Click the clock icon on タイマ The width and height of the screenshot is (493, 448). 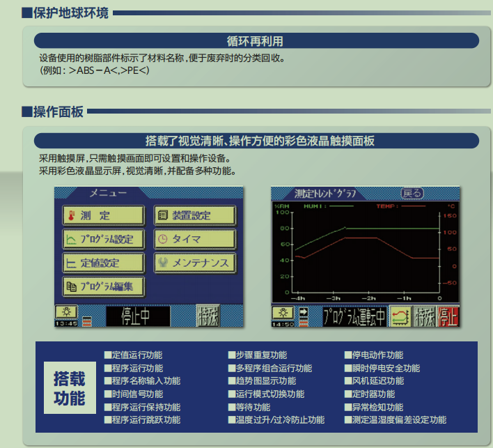click(x=162, y=239)
